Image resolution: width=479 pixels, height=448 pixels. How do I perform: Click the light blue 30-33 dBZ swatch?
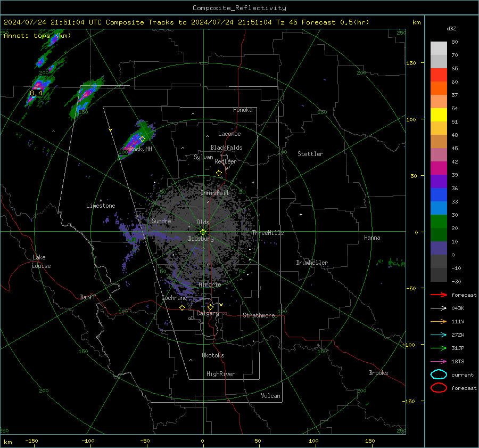439,208
